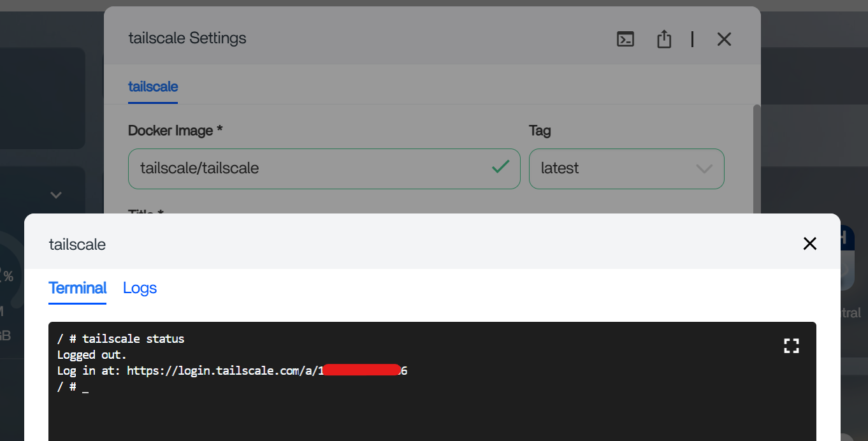Expand the chevron in left dashboard widget

(x=56, y=195)
